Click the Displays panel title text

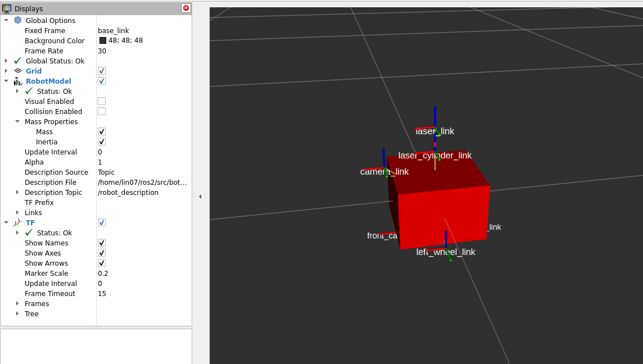28,8
